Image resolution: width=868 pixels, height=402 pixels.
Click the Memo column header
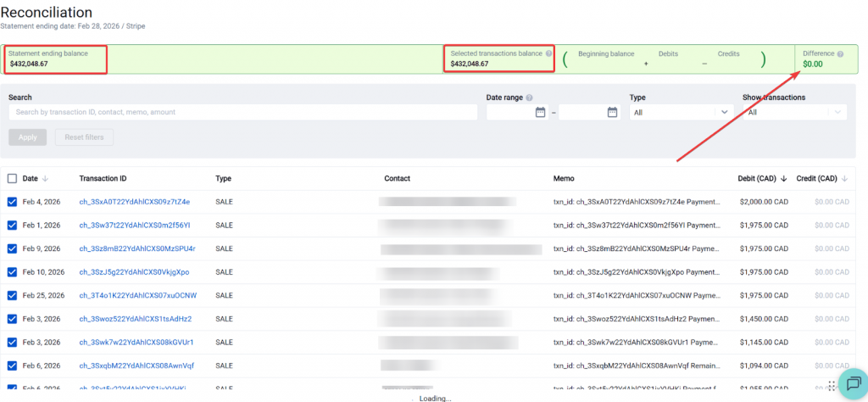(564, 178)
